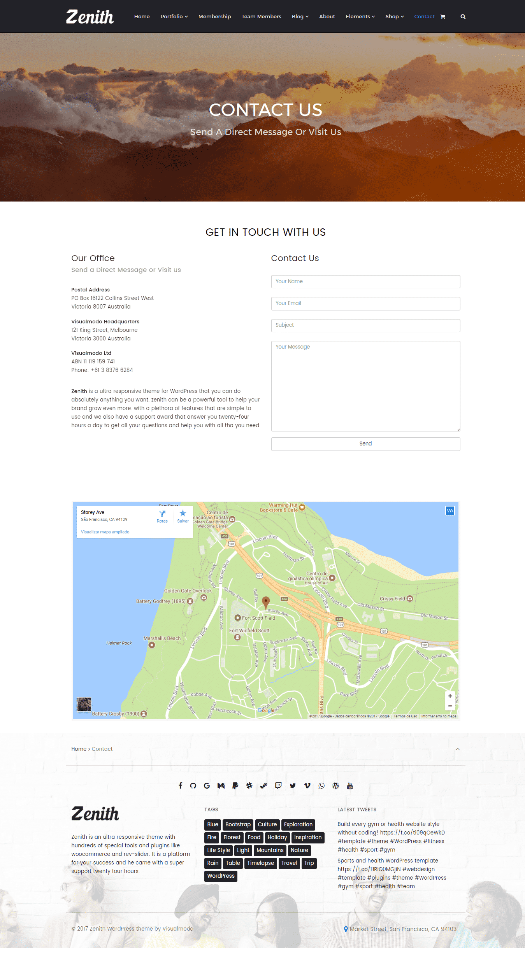Click the Fort Scott Field map marker
This screenshot has width=525, height=980.
click(237, 618)
